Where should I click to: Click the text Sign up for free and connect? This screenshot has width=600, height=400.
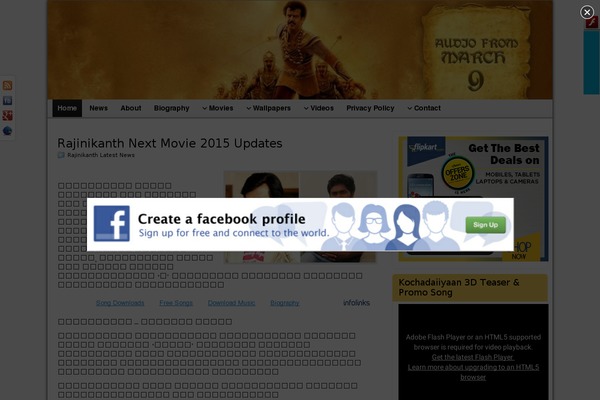233,233
